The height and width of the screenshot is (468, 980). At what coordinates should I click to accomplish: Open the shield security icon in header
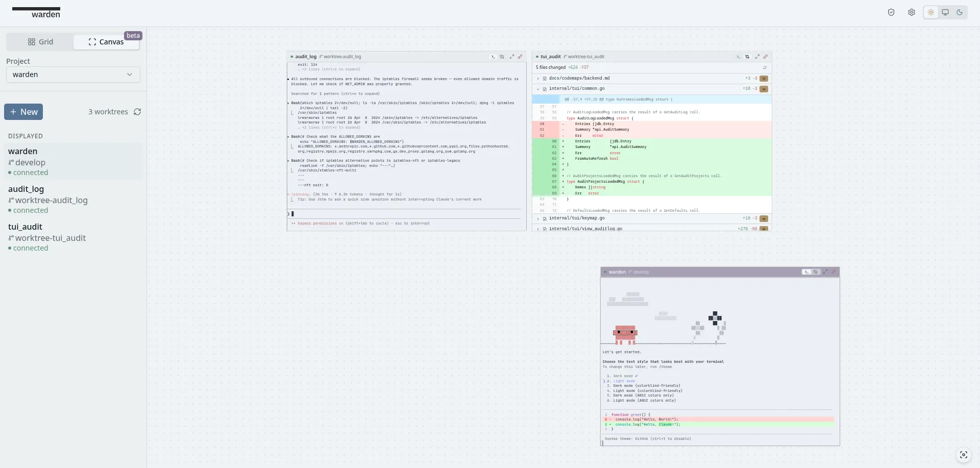tap(891, 13)
